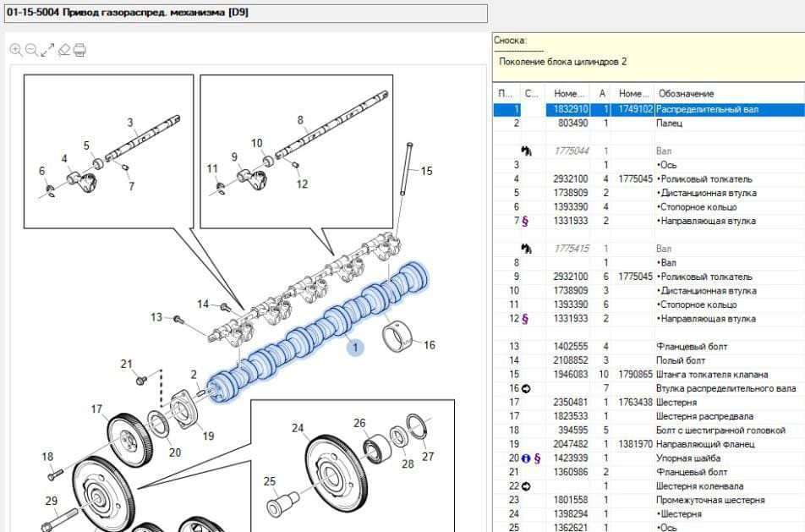Click the arrow icon on row 16
Image resolution: width=805 pixels, height=532 pixels.
[526, 388]
